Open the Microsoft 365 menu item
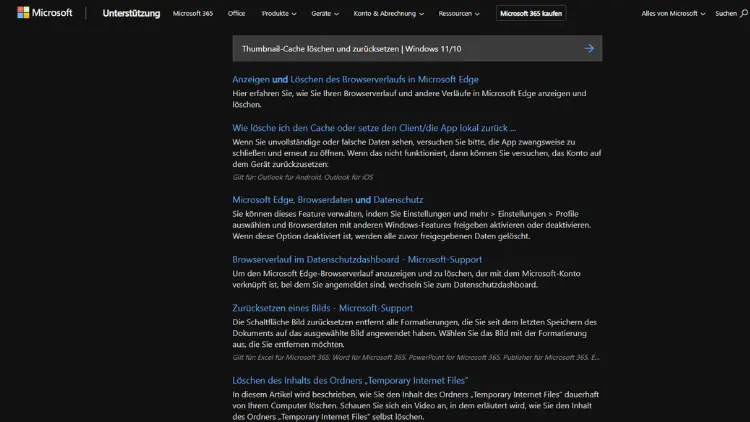 click(x=193, y=13)
